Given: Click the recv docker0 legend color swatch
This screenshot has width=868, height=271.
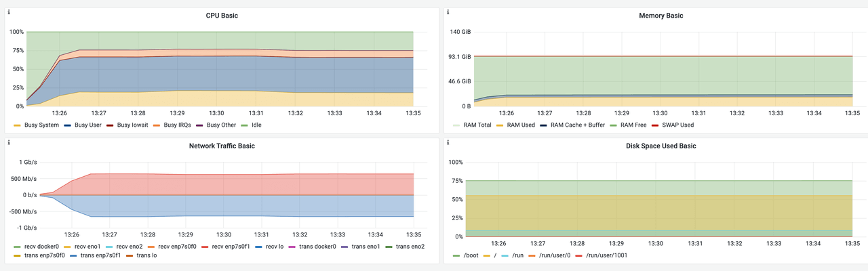Looking at the screenshot, I should pyautogui.click(x=17, y=247).
